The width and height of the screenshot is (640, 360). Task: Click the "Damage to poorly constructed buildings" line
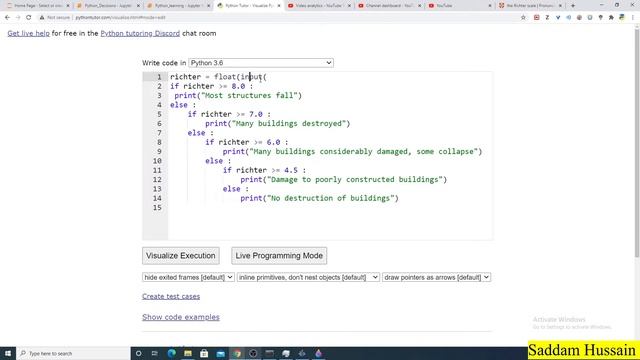pos(344,180)
